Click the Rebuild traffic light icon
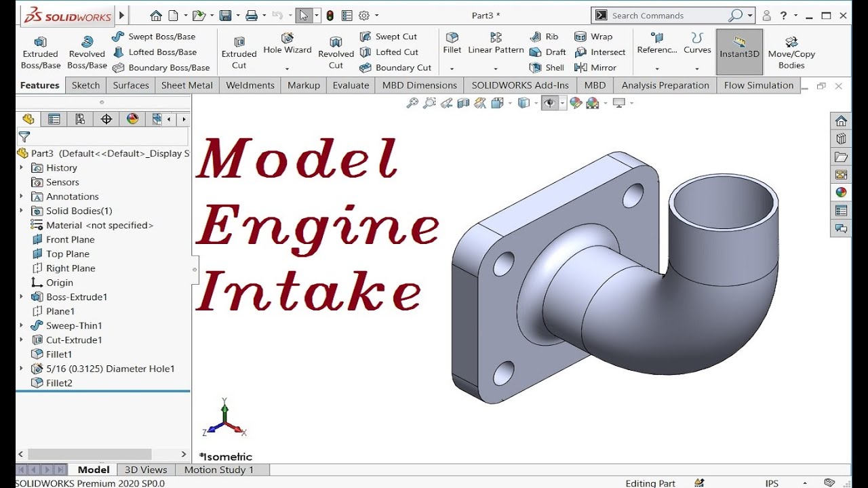The image size is (868, 488). 330,16
